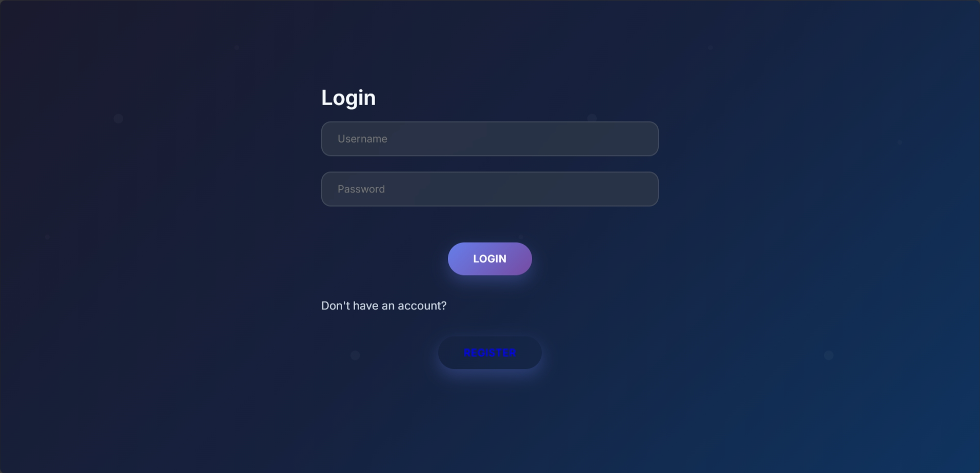Submit the form with the LOGIN button
This screenshot has height=473, width=980.
point(489,259)
